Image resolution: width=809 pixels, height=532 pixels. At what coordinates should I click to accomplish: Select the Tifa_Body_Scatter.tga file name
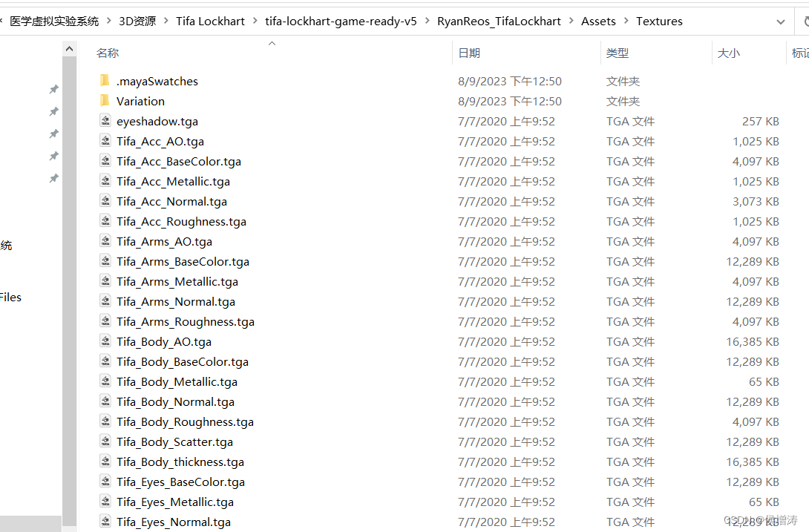tap(174, 441)
